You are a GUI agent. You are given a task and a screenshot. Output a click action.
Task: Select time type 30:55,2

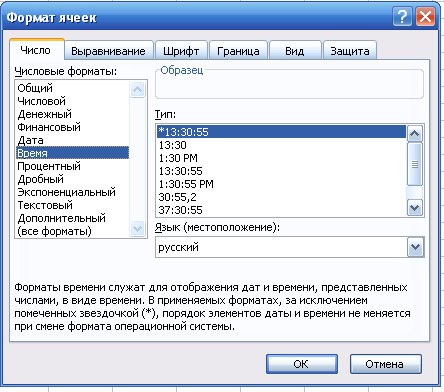pos(281,197)
